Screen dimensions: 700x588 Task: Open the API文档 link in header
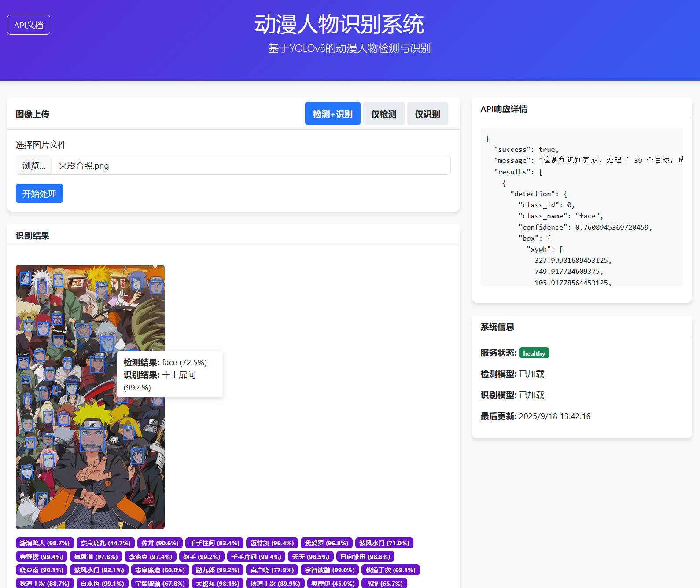pos(29,25)
